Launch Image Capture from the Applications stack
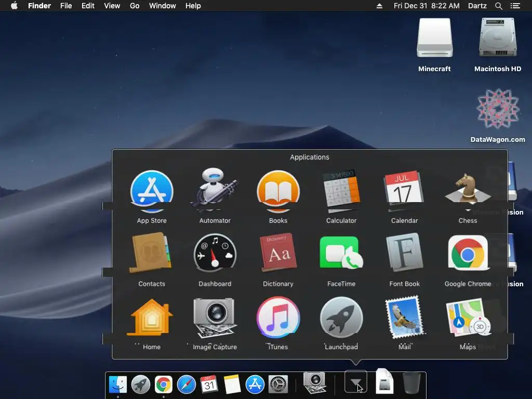This screenshot has height=399, width=532. [215, 317]
